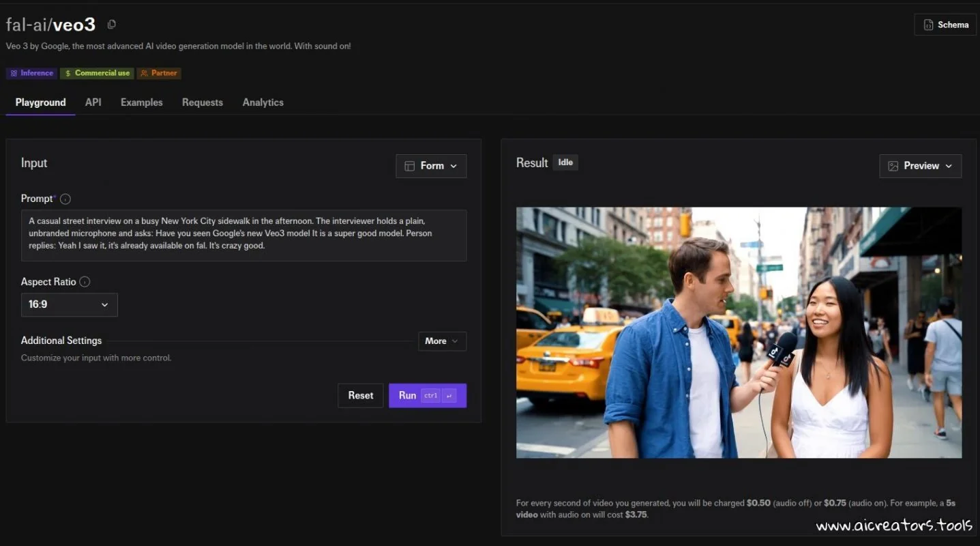The height and width of the screenshot is (546, 980).
Task: Open the Requests tab
Action: pos(203,102)
